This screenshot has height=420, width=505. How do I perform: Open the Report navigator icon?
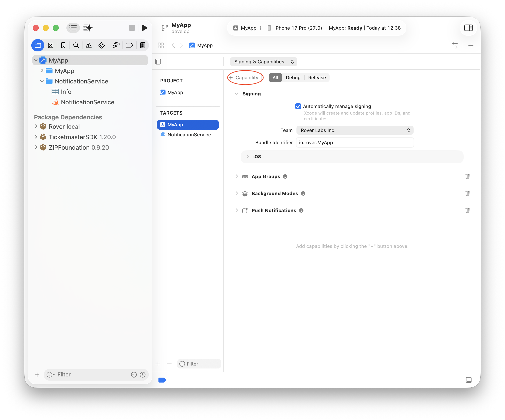point(143,45)
